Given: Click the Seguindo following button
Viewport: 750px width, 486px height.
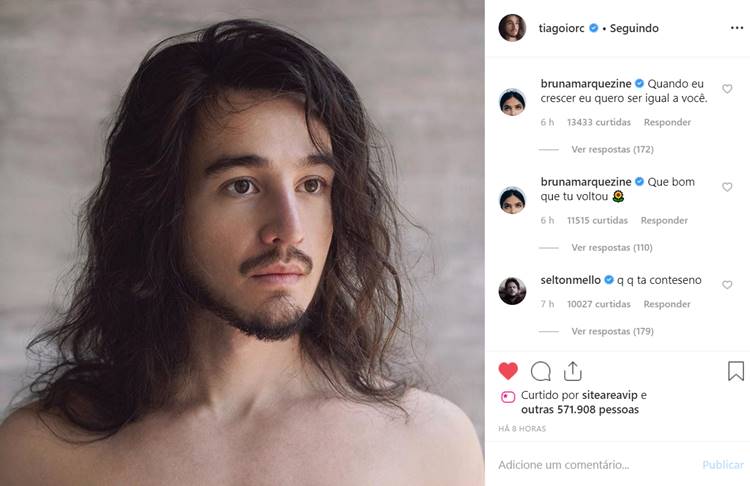Looking at the screenshot, I should (634, 28).
